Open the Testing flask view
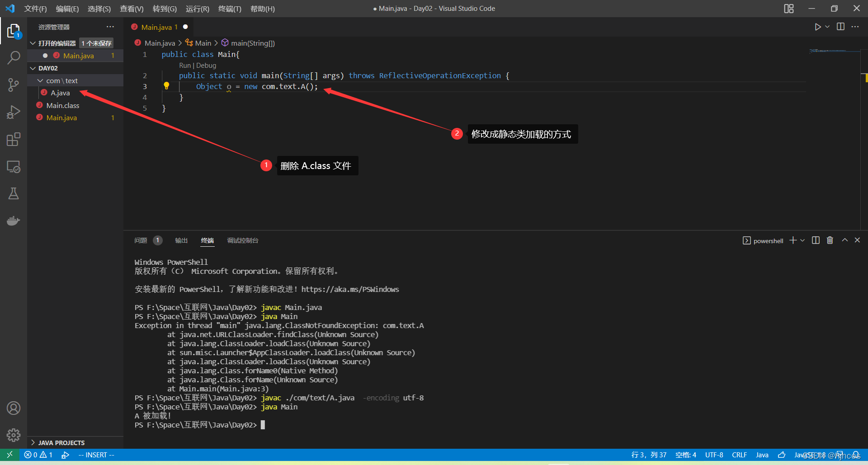This screenshot has height=465, width=868. [x=14, y=193]
